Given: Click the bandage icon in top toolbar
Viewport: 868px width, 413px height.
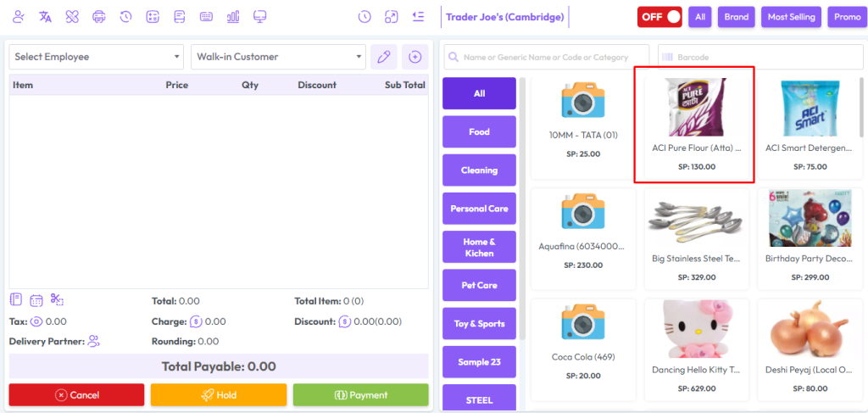Looking at the screenshot, I should (x=72, y=17).
